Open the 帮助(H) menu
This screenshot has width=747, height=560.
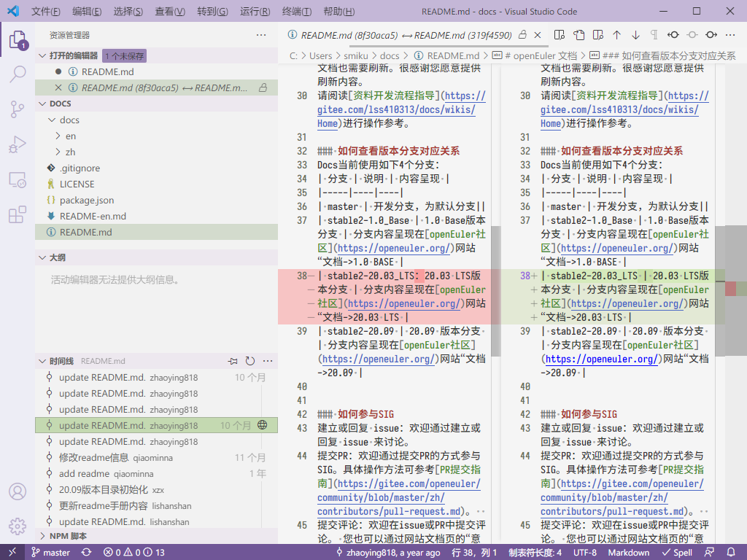pyautogui.click(x=338, y=12)
